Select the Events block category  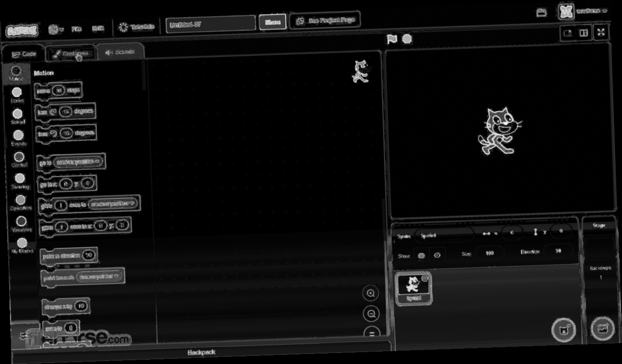tap(18, 138)
